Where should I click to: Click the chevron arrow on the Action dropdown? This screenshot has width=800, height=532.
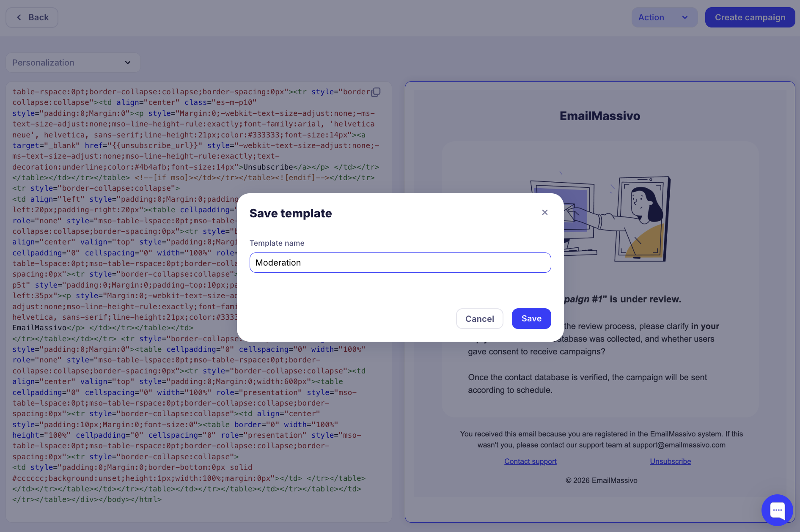point(685,17)
